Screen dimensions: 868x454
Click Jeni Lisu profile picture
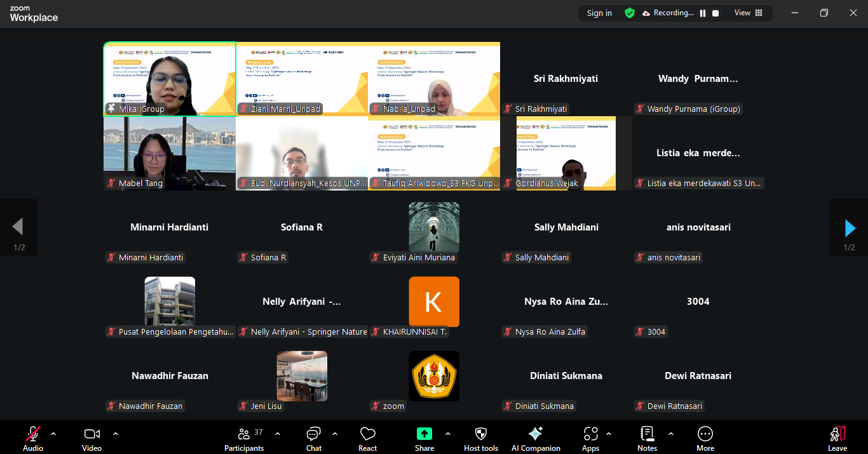click(302, 376)
